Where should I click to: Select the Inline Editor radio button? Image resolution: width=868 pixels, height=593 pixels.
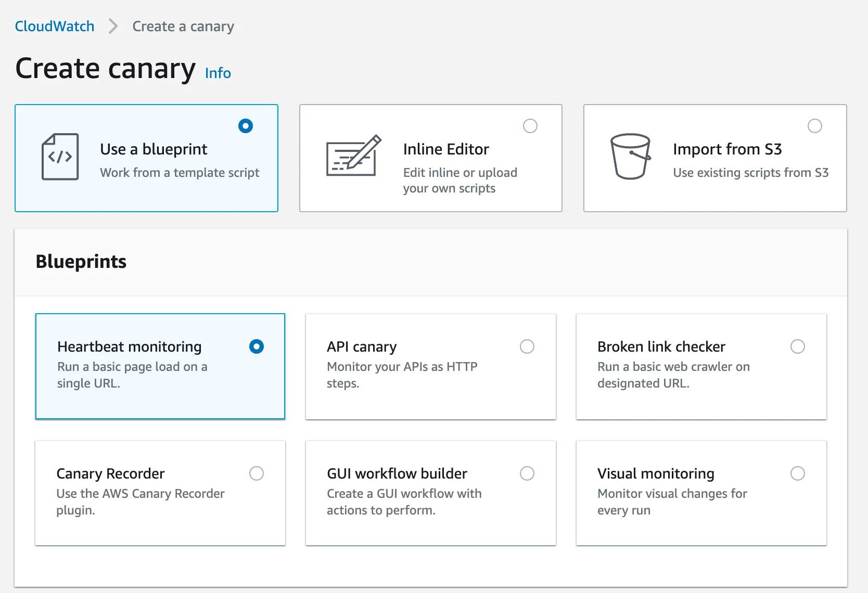click(530, 126)
